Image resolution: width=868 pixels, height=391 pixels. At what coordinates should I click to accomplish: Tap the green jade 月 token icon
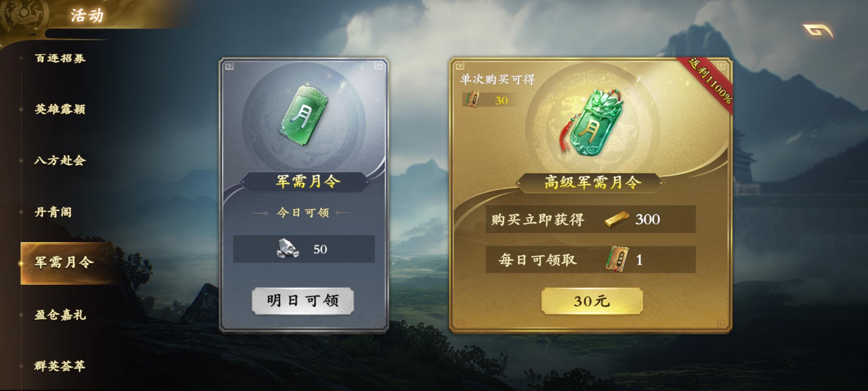tap(303, 115)
